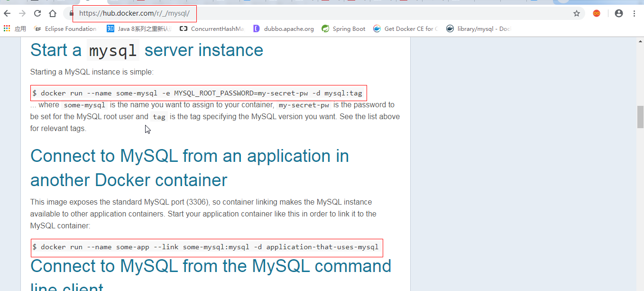Open the library/mysql bookmark
This screenshot has height=291, width=644.
(478, 29)
